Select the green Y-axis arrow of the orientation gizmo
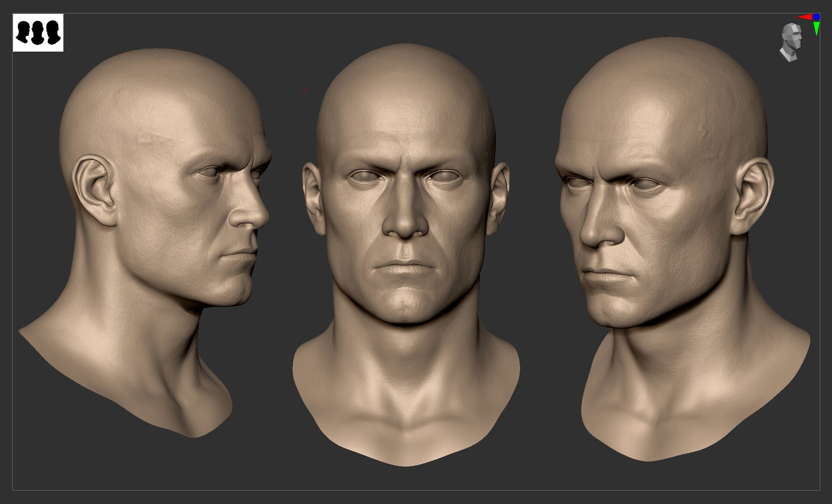Screen dimensions: 832x504 point(816,27)
